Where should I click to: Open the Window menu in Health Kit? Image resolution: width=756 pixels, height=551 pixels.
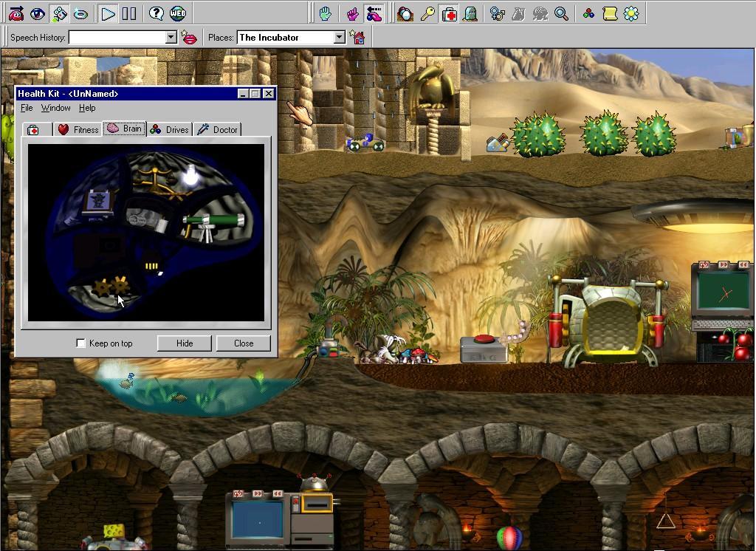(55, 108)
